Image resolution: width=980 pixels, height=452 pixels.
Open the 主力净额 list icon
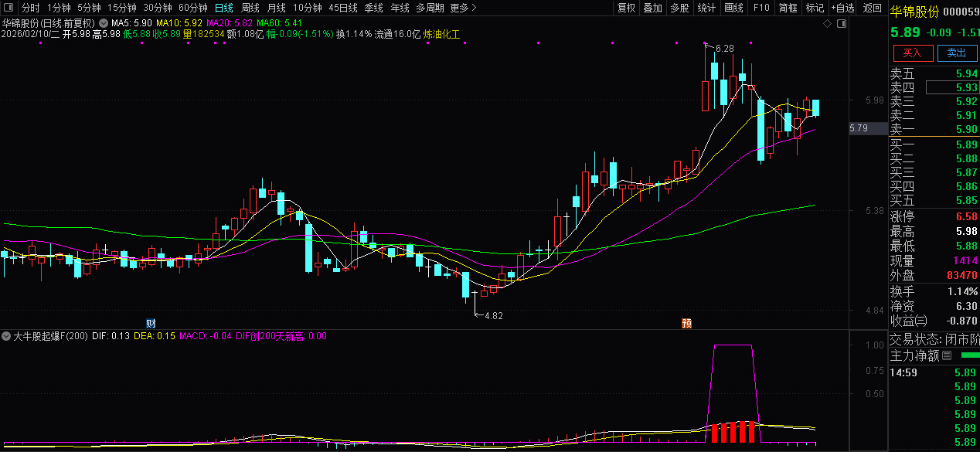coord(947,355)
